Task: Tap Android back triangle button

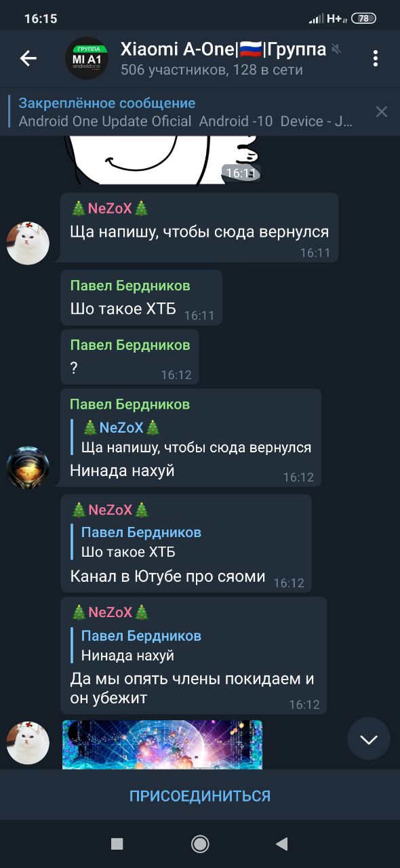Action: [282, 844]
